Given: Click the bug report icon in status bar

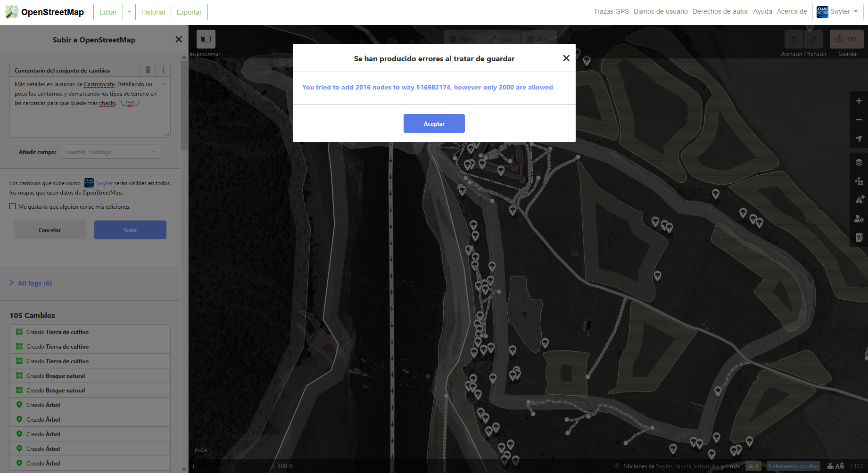Looking at the screenshot, I should click(830, 466).
